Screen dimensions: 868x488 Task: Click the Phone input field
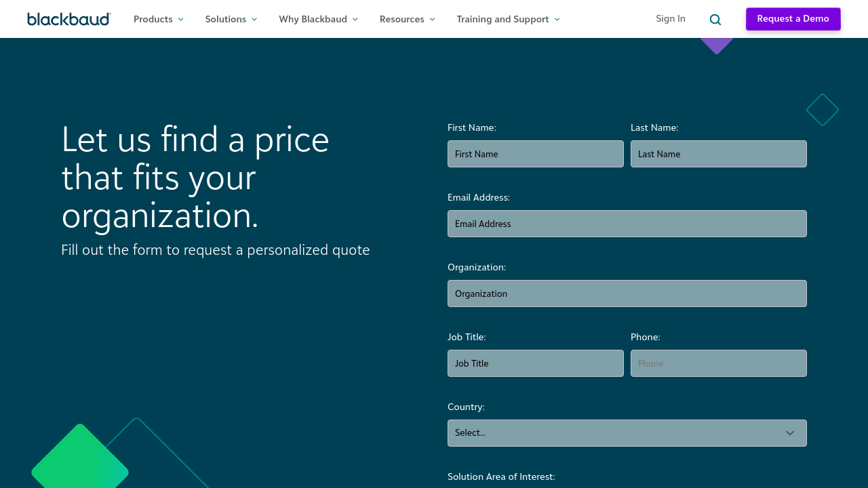tap(718, 363)
